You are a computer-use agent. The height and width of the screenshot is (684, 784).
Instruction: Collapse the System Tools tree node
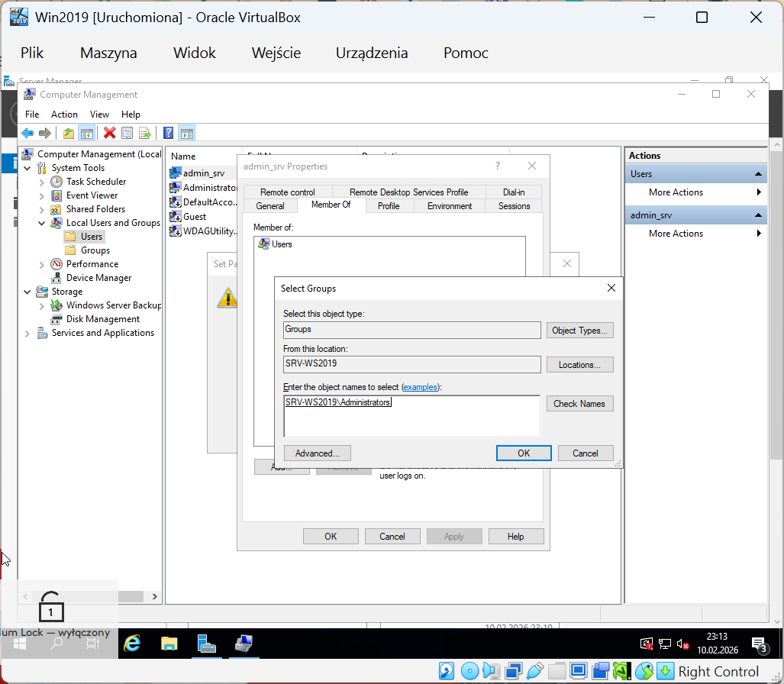point(28,168)
